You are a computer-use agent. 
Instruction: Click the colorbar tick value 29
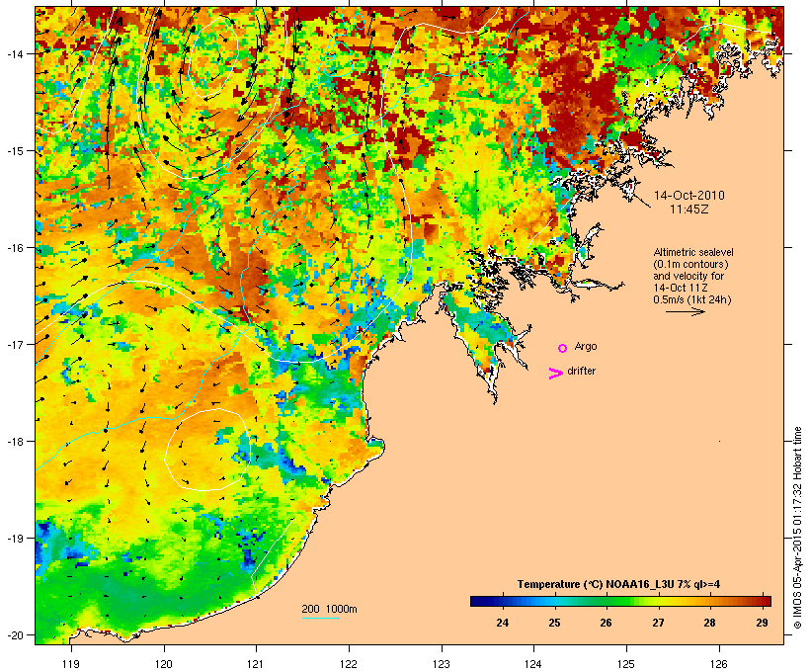click(762, 623)
